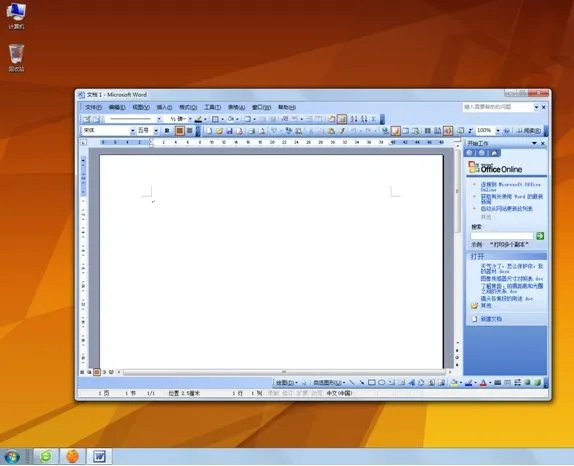Click the task pane Back arrow icon
This screenshot has width=574, height=466.
[x=470, y=153]
